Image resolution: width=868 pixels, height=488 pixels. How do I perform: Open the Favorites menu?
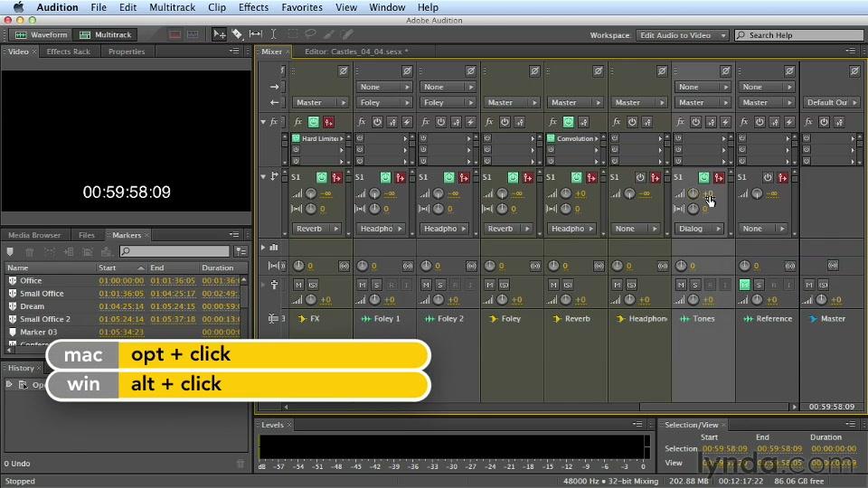click(302, 7)
